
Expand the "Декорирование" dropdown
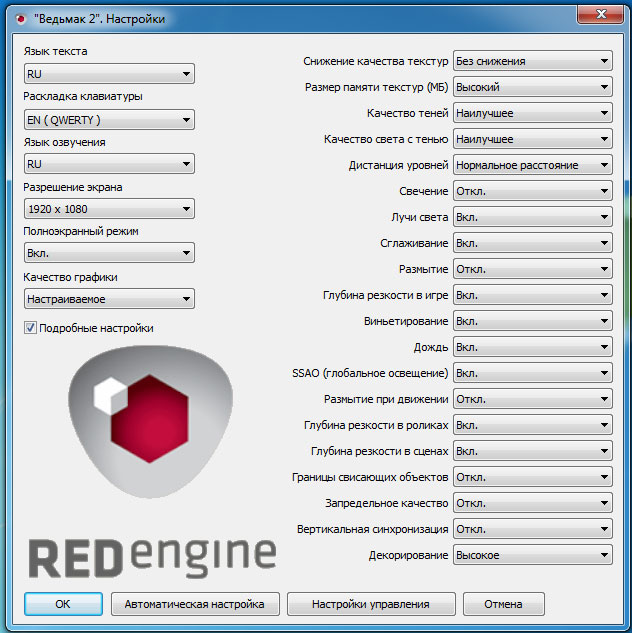pyautogui.click(x=532, y=555)
